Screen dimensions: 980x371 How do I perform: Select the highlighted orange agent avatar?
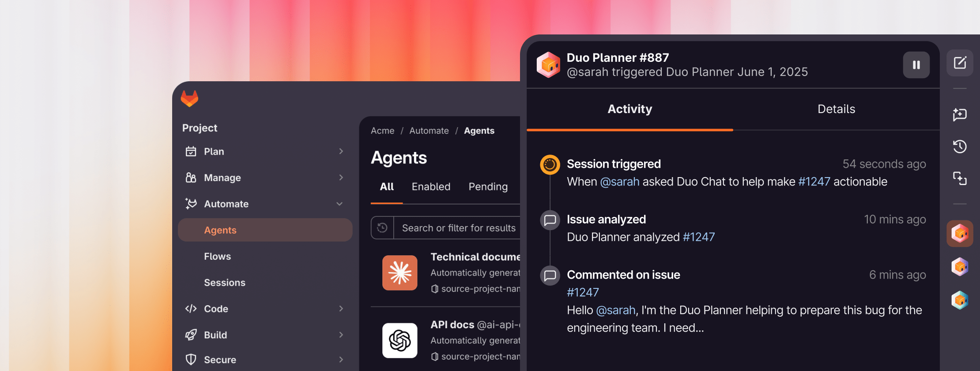pyautogui.click(x=960, y=233)
